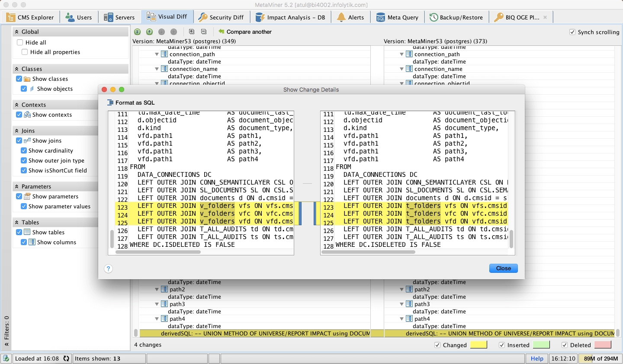Viewport: 623px width, 364px height.
Task: Switch to the CMS Explorer tab
Action: click(x=30, y=17)
